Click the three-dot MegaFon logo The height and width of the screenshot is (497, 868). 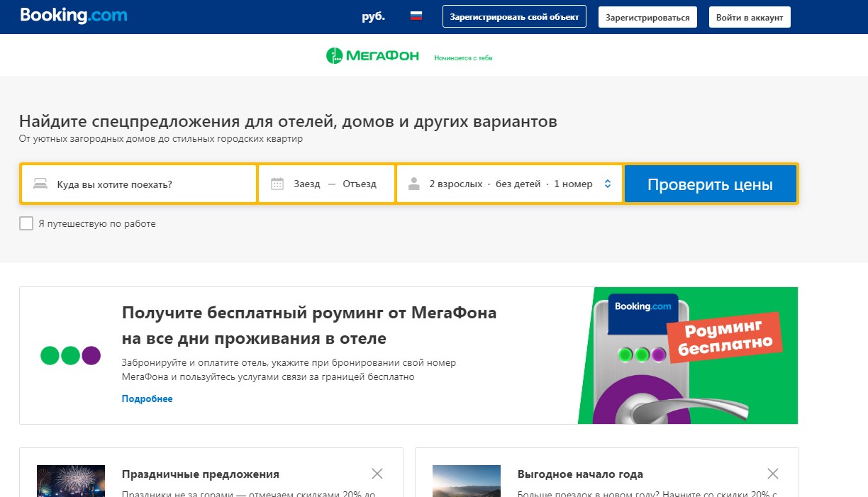point(70,355)
